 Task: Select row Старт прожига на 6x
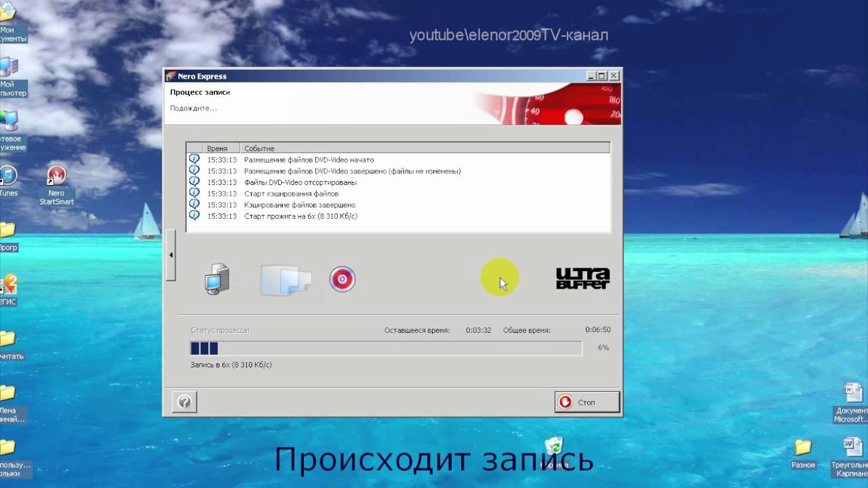tap(398, 216)
